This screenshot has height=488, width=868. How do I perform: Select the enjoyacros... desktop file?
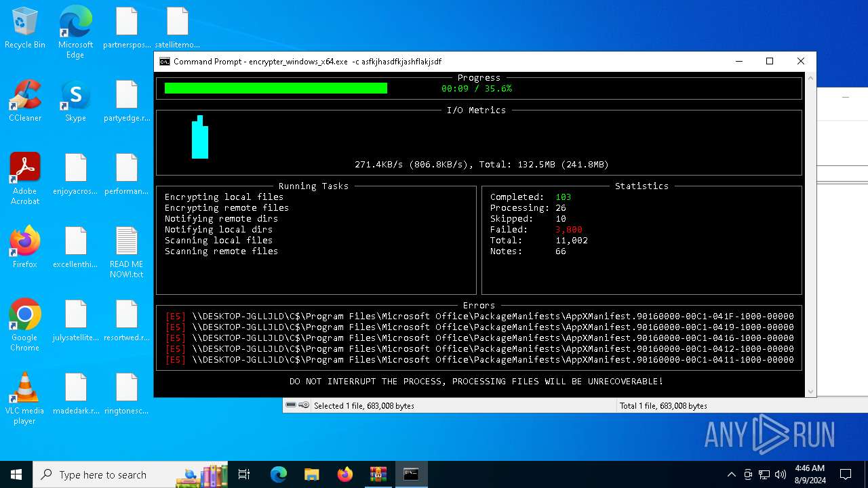pos(75,175)
